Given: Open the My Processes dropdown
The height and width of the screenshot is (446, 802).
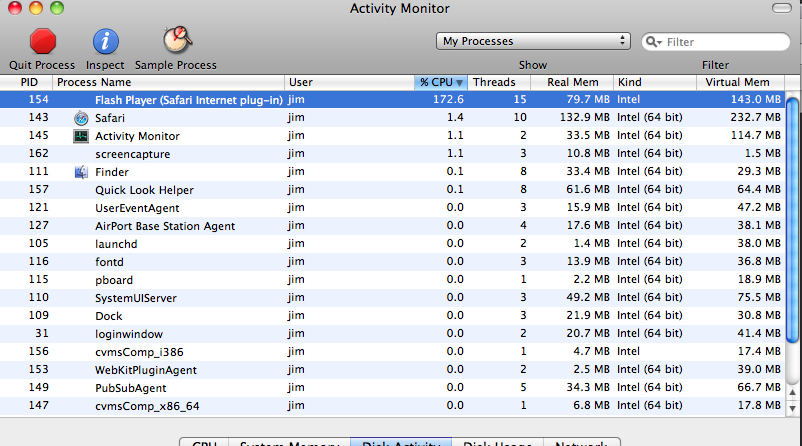Looking at the screenshot, I should (533, 41).
